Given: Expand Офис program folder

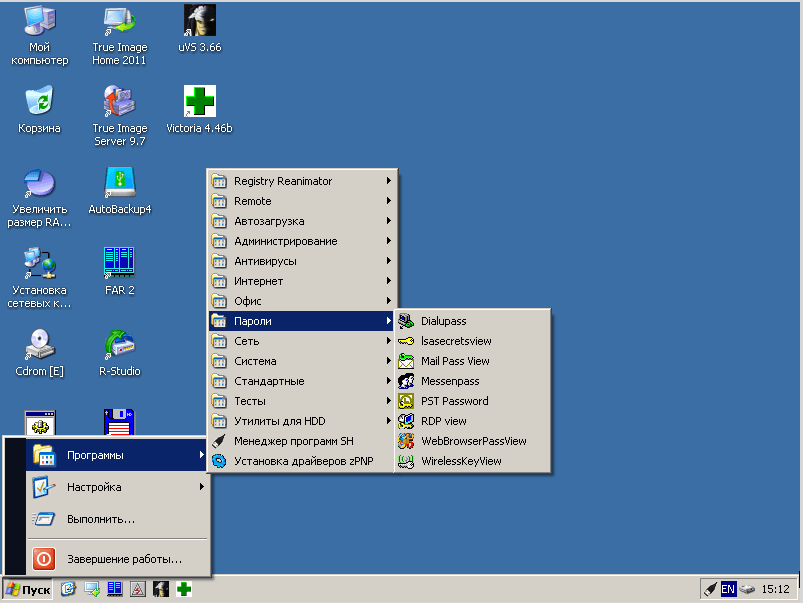Looking at the screenshot, I should click(x=302, y=301).
